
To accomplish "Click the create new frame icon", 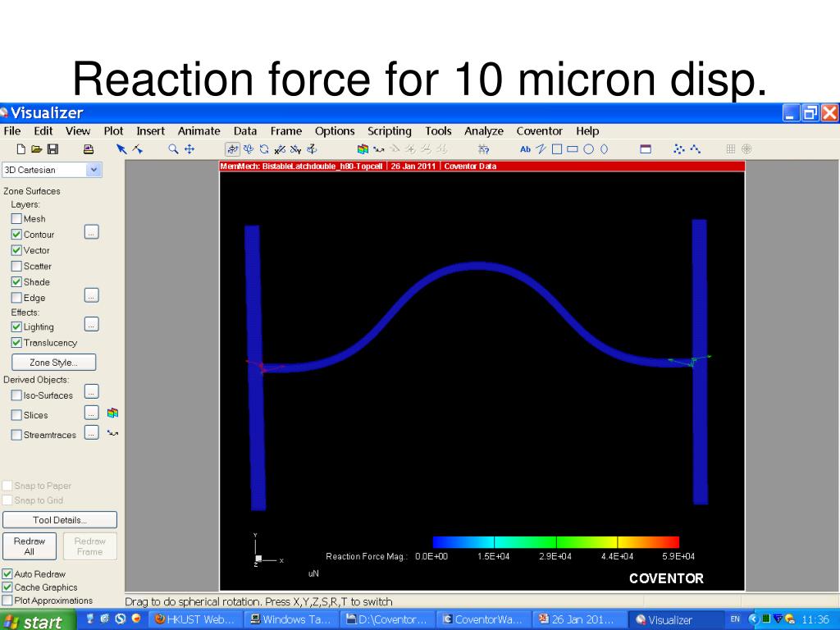I will [646, 149].
